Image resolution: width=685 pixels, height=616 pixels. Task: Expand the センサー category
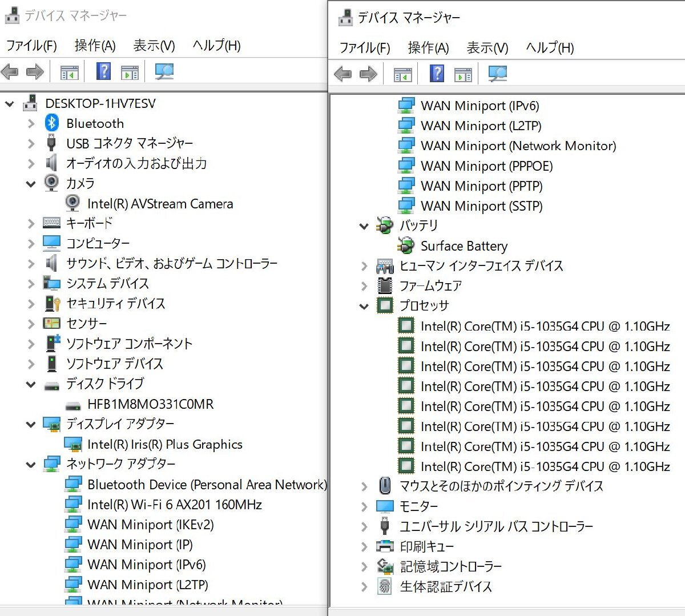[x=31, y=324]
